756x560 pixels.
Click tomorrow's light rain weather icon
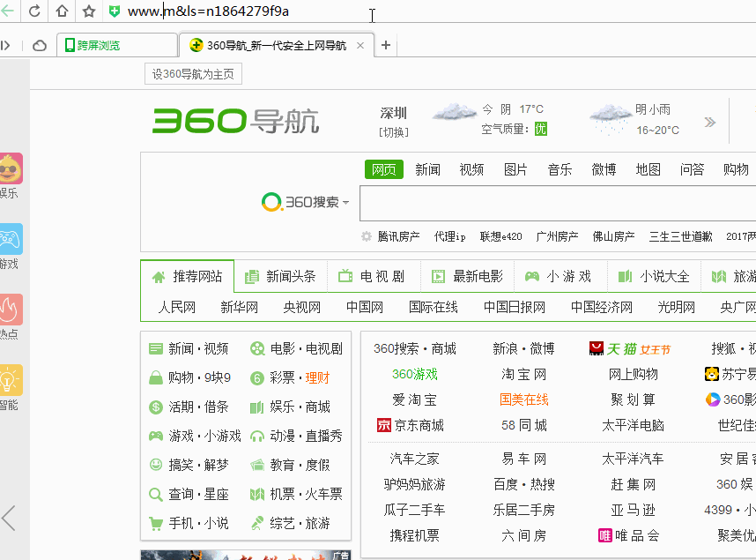point(610,119)
